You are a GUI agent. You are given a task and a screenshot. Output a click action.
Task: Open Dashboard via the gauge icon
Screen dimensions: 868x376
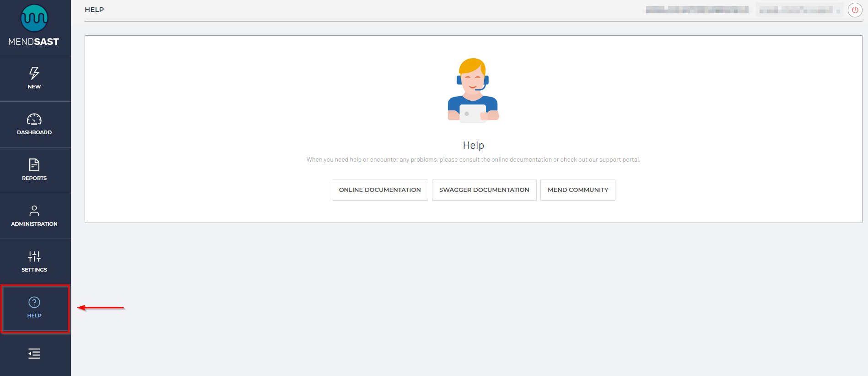[34, 119]
